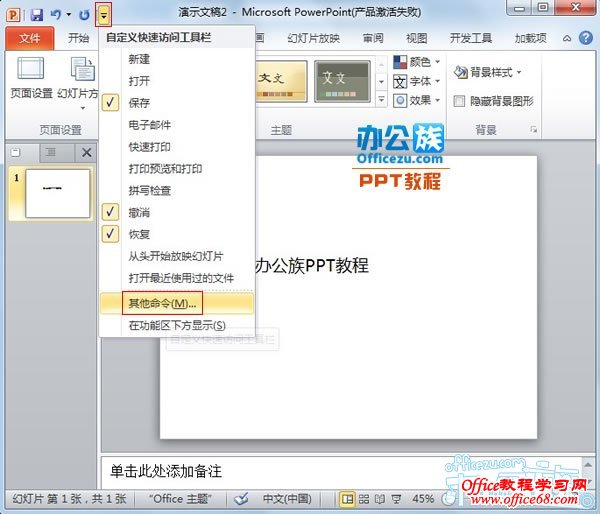
Task: Switch to Slide Sorter view icon
Action: 364,499
